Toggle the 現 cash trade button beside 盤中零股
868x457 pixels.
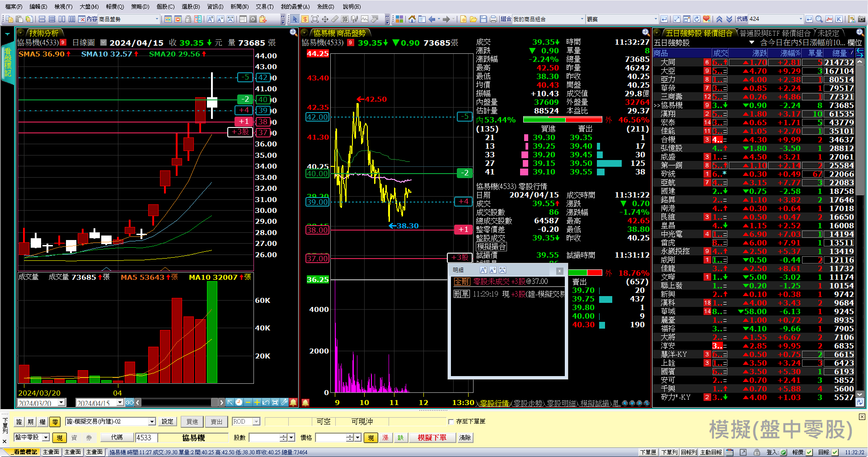[59, 438]
